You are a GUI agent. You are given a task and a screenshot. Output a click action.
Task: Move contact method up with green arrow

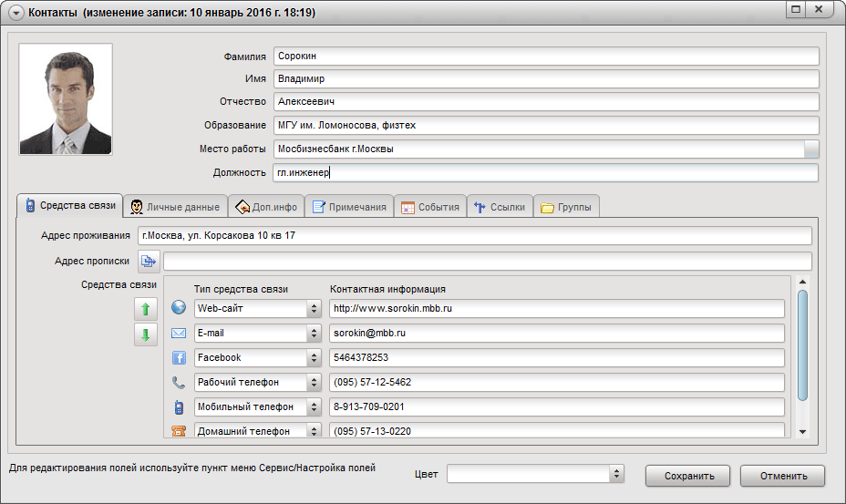(146, 309)
